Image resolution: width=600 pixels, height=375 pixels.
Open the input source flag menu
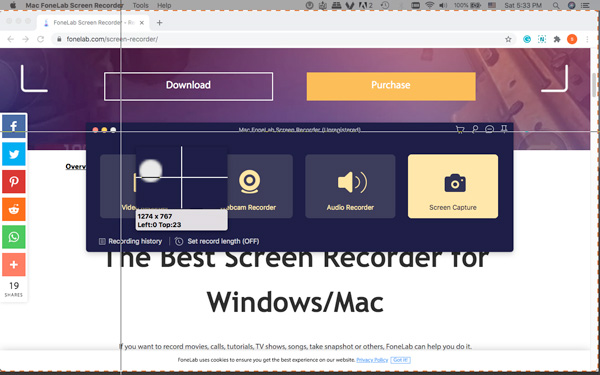(492, 5)
